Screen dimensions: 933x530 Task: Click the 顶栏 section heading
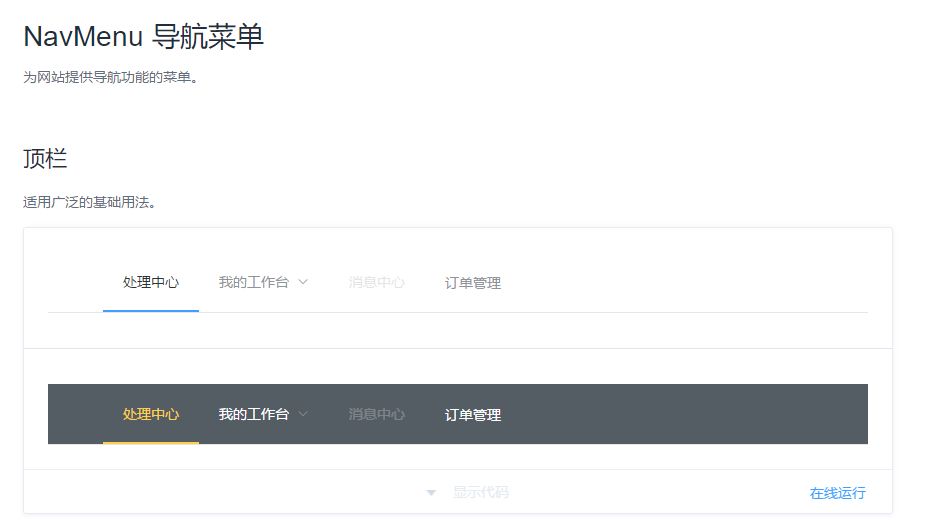[x=45, y=159]
